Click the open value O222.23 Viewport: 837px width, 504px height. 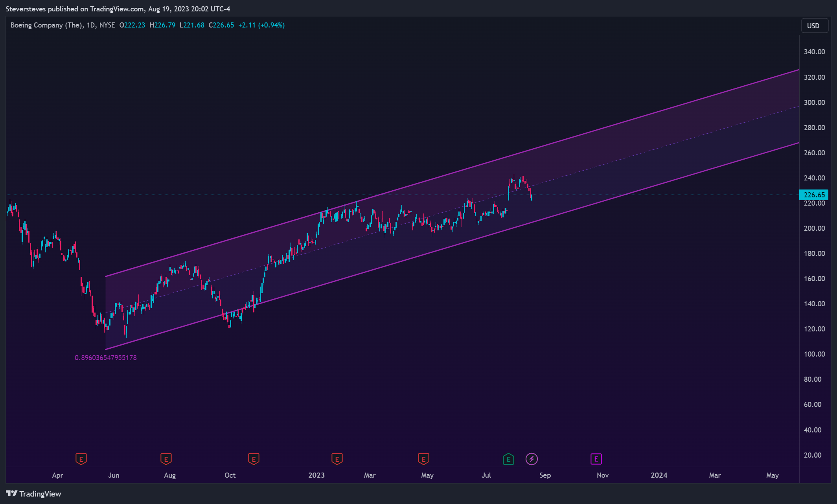(132, 25)
